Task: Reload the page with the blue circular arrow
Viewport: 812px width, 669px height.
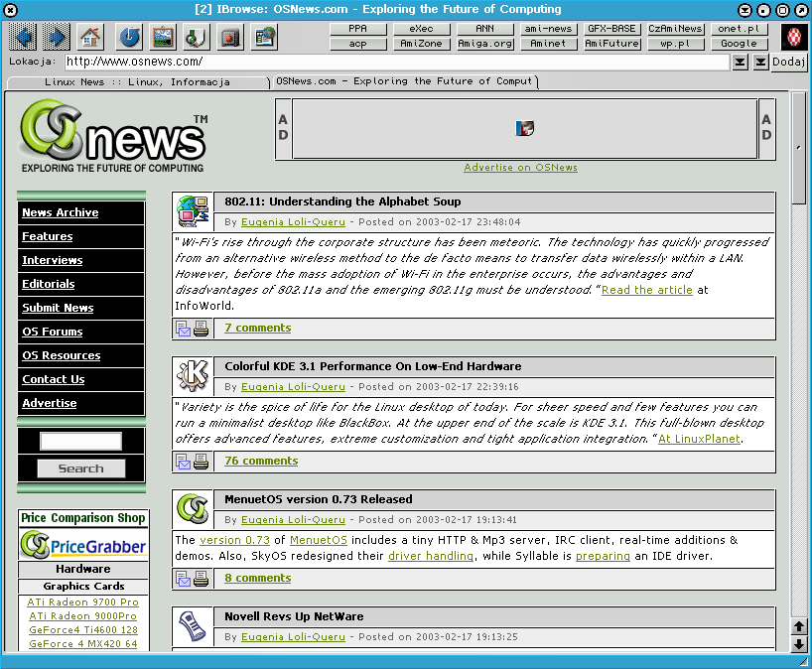Action: tap(128, 38)
